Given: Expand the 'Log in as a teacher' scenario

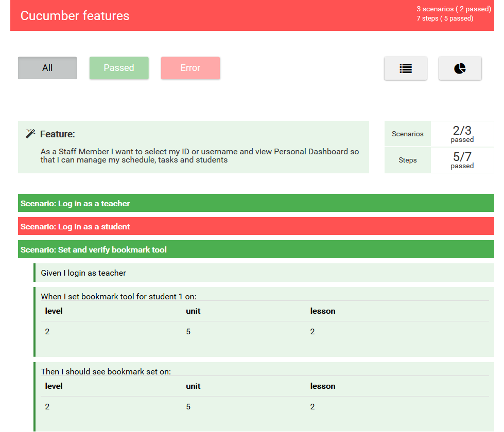Looking at the screenshot, I should click(x=75, y=203).
